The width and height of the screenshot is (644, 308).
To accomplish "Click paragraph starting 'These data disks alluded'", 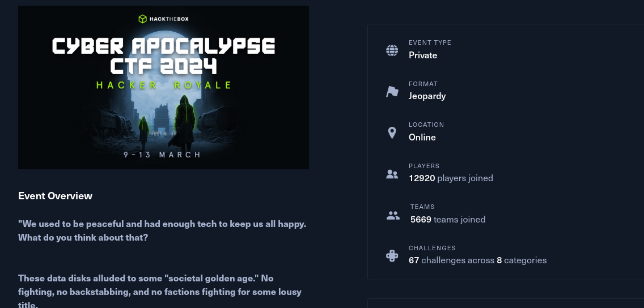I will (x=160, y=292).
